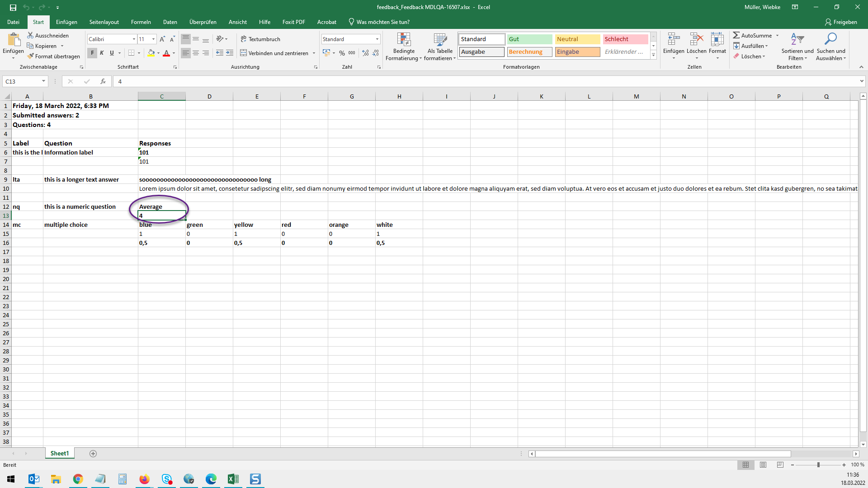This screenshot has height=488, width=868.
Task: Click the Ausschneiden scissors icon
Action: click(x=30, y=35)
